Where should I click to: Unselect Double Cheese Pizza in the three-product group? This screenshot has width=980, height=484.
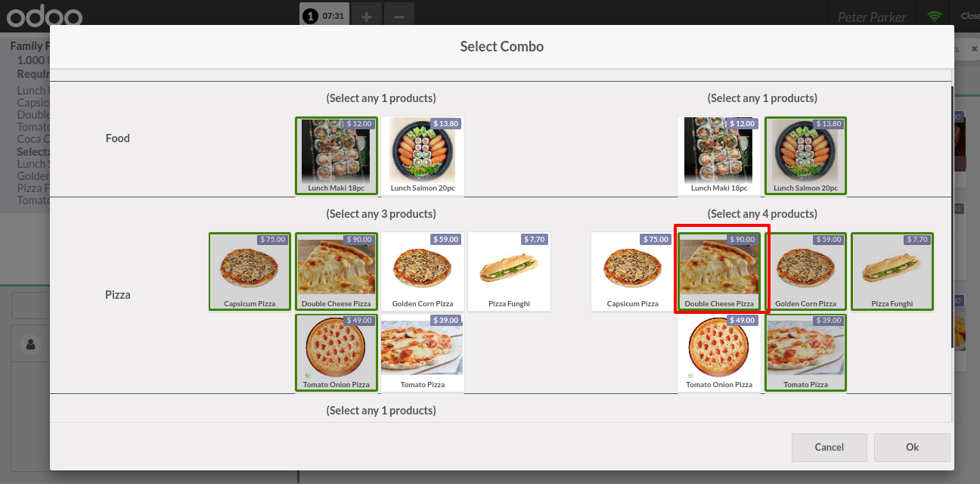[x=336, y=271]
